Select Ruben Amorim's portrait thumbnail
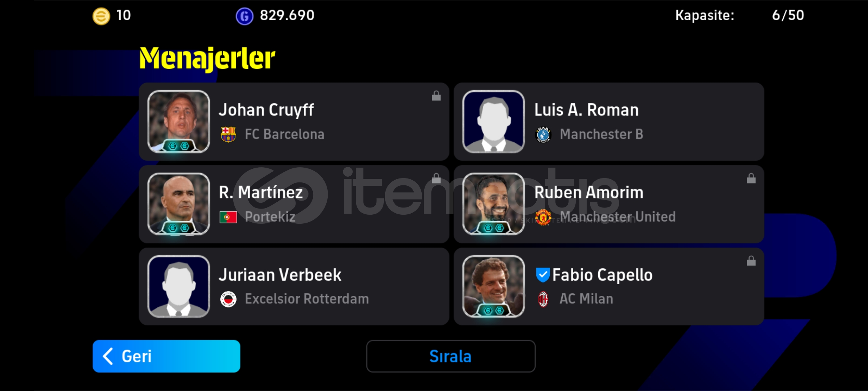Screen dimensions: 868x391 (x=494, y=204)
